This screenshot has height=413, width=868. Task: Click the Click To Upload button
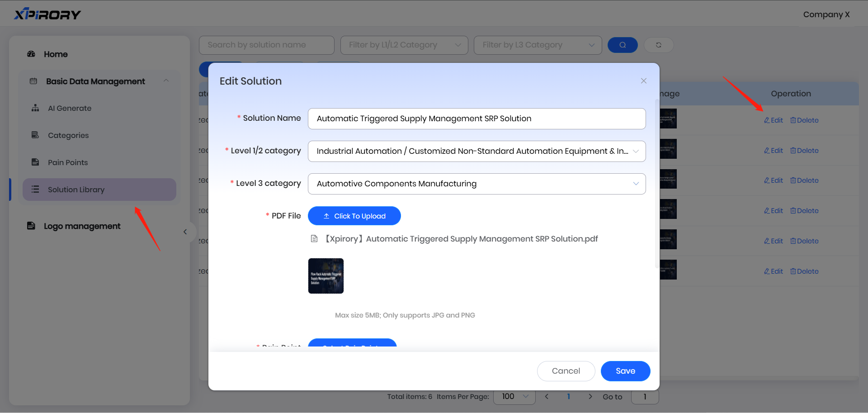[x=354, y=216]
